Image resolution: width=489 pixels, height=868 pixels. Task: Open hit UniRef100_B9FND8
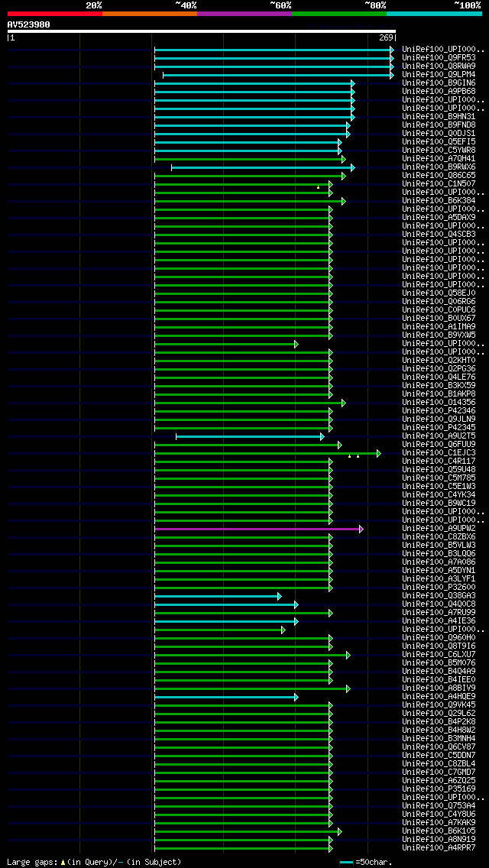click(x=439, y=125)
